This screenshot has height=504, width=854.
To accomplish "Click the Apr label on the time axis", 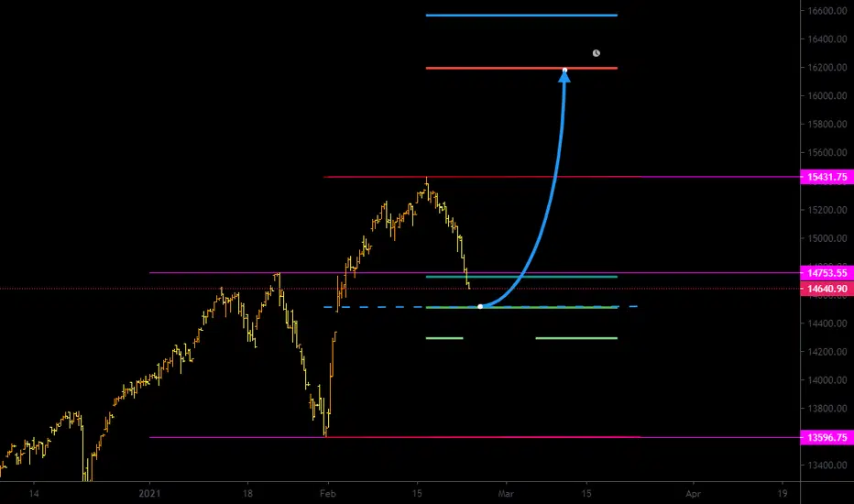I will point(694,494).
